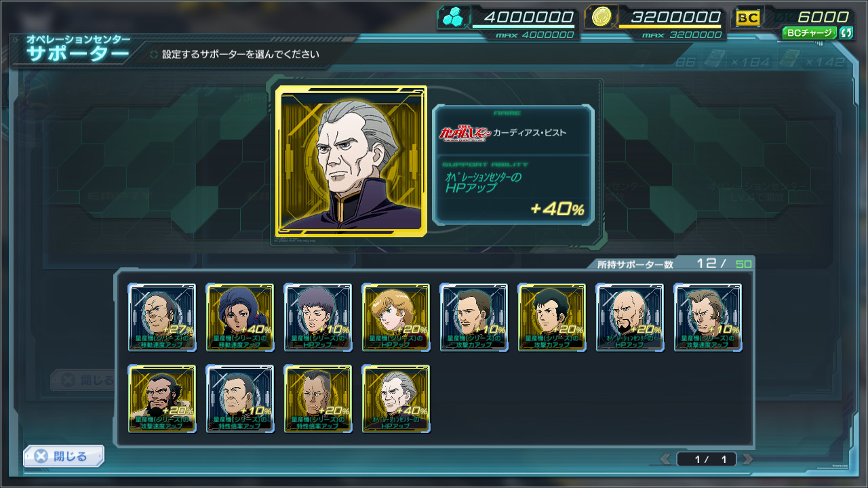
Task: Click the large selected supporter portrait
Action: [351, 161]
